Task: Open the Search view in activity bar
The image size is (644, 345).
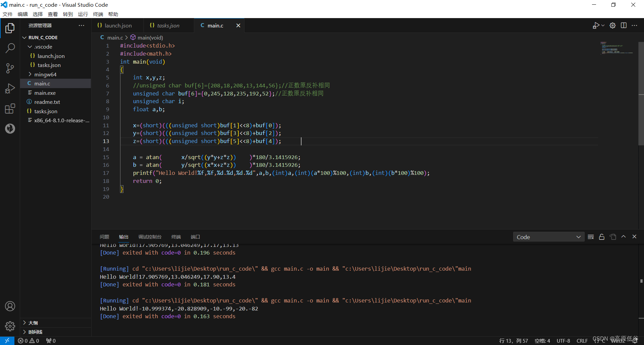Action: pos(10,48)
